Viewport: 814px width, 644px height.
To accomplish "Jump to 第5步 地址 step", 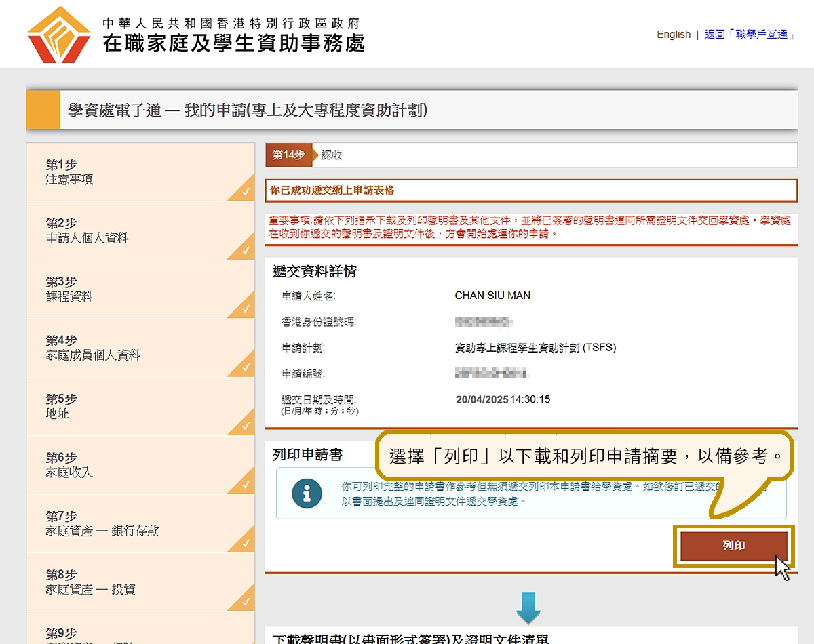I will click(140, 406).
